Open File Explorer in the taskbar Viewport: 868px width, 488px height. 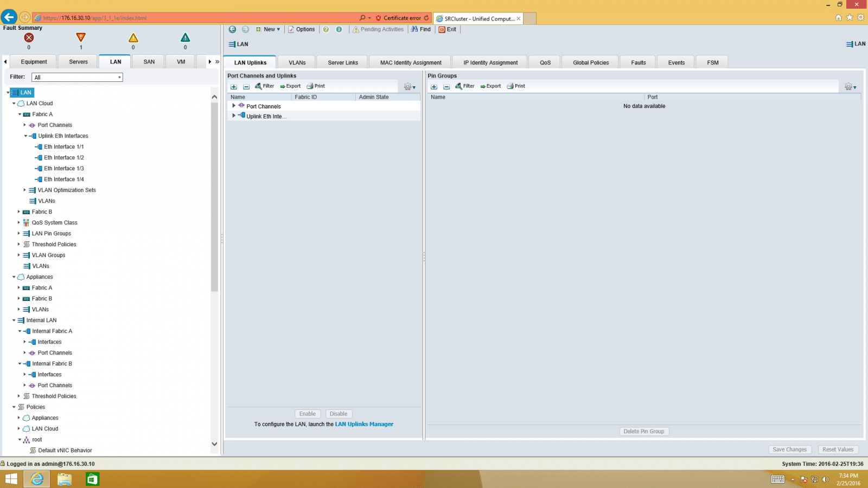point(65,479)
